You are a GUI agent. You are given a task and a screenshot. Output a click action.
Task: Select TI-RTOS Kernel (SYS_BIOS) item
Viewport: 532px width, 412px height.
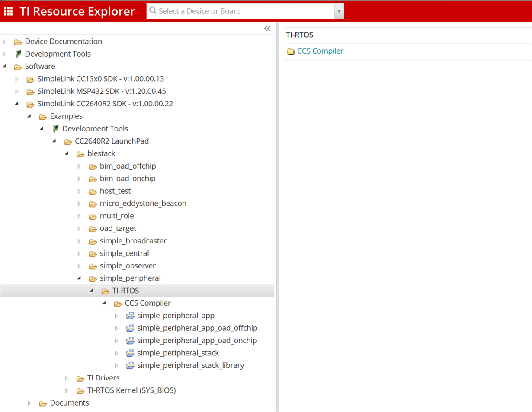(131, 390)
